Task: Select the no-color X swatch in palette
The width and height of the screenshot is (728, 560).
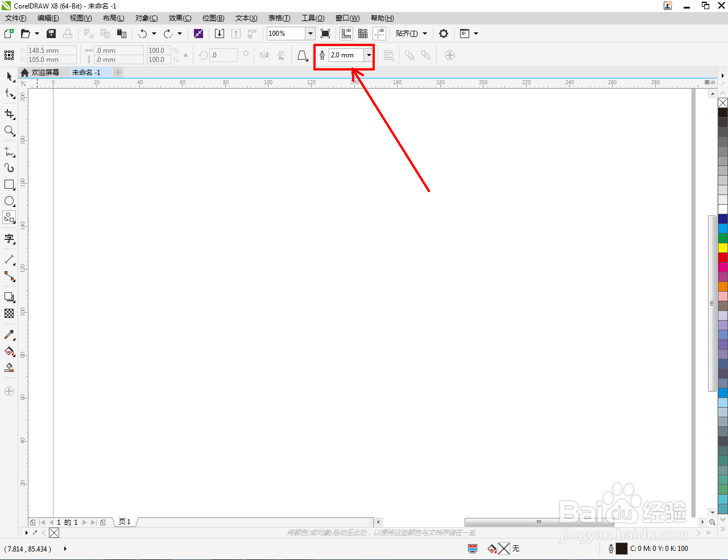Action: click(x=723, y=103)
